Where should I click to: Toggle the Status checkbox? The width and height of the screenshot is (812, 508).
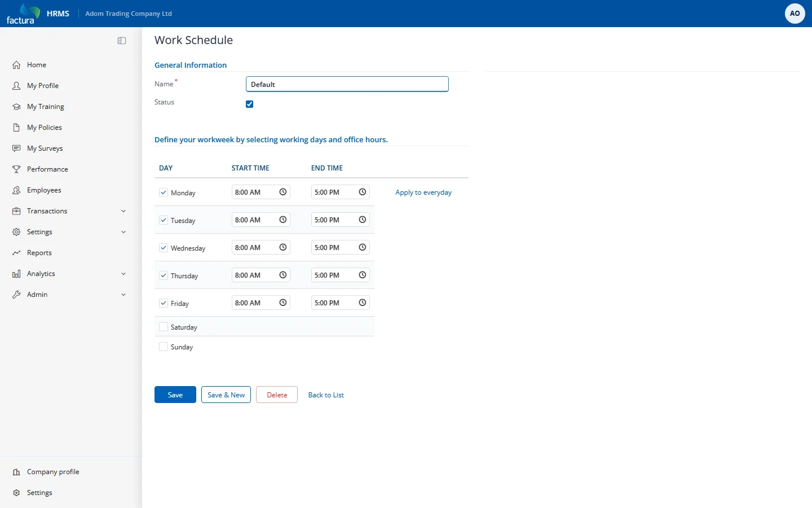pyautogui.click(x=249, y=104)
